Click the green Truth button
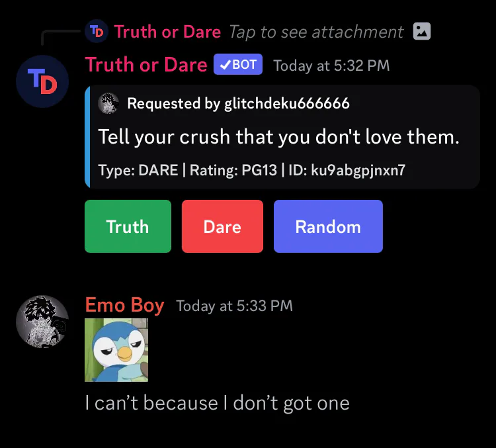The height and width of the screenshot is (448, 496). [x=128, y=226]
